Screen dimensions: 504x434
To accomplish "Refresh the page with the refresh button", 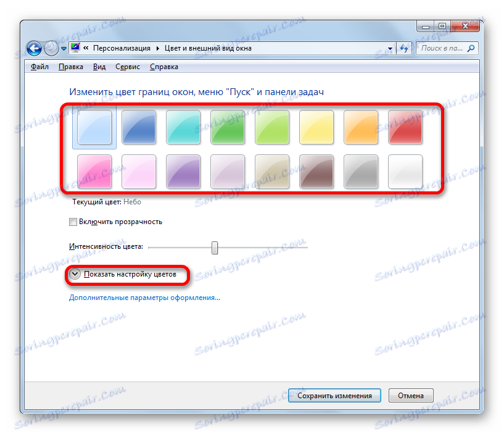I will (x=404, y=48).
